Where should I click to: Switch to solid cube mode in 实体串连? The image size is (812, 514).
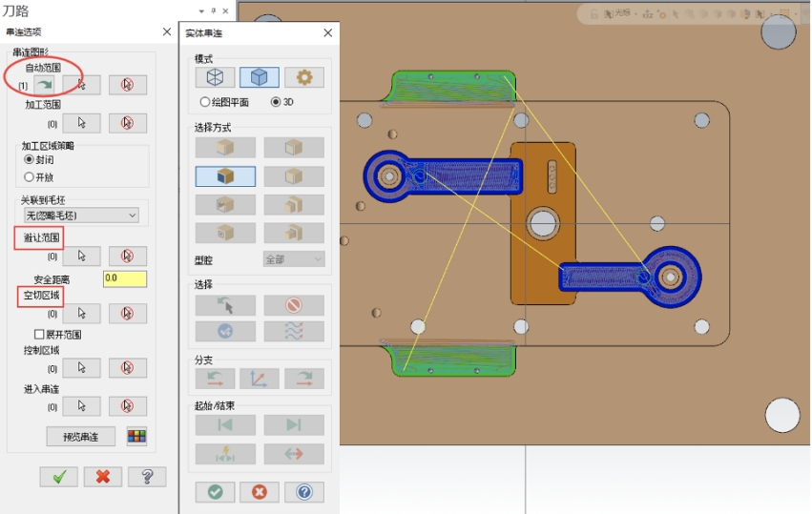coord(259,77)
